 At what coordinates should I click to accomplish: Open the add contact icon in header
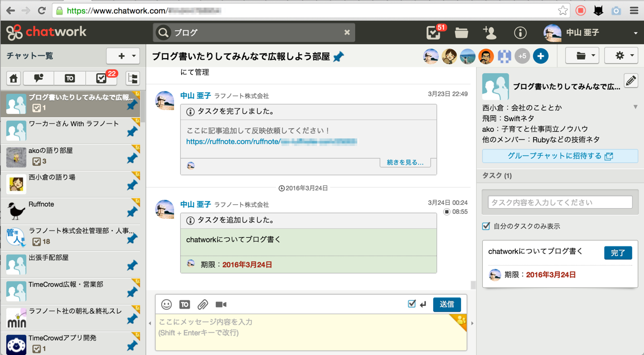click(x=490, y=33)
